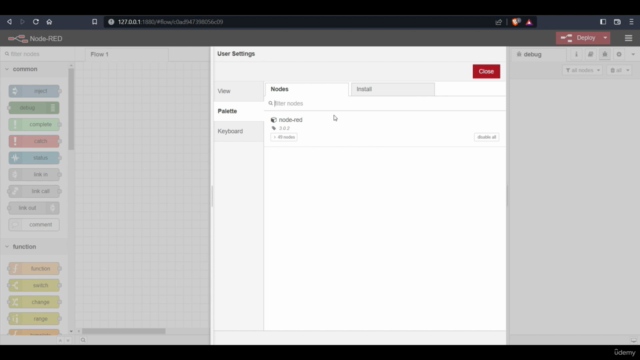Toggle the browser sidebar icon

603,22
